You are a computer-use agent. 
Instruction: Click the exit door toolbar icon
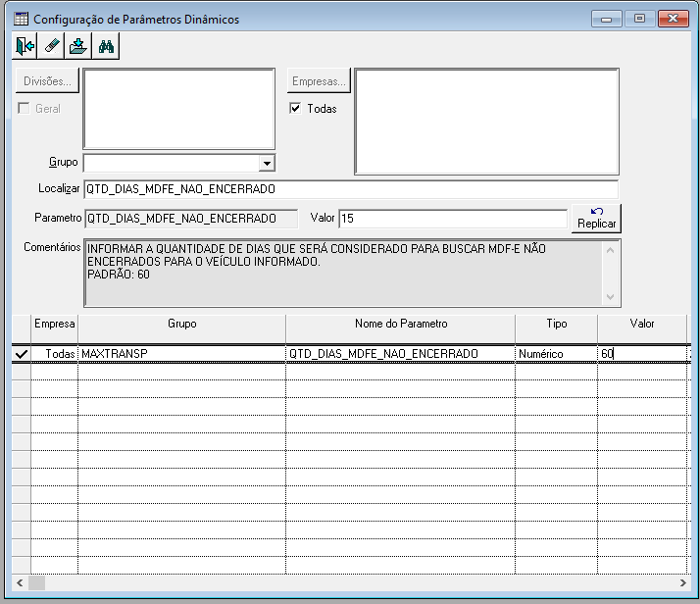[25, 46]
